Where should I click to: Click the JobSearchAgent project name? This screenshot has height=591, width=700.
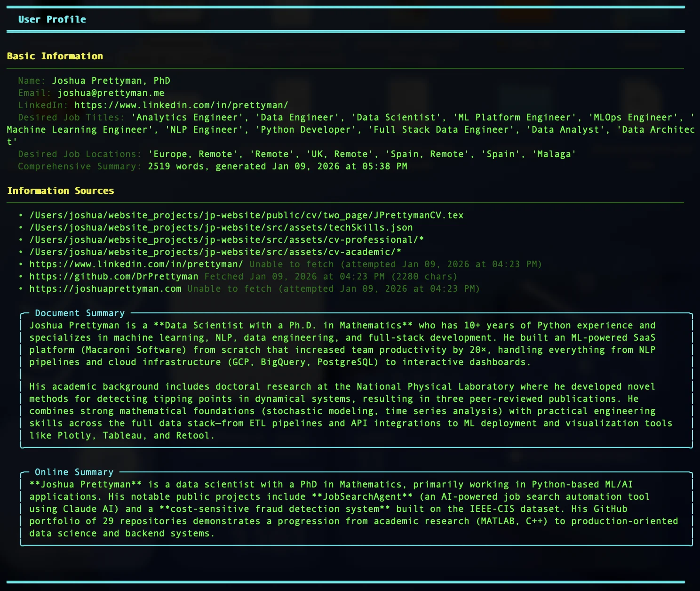coord(362,497)
